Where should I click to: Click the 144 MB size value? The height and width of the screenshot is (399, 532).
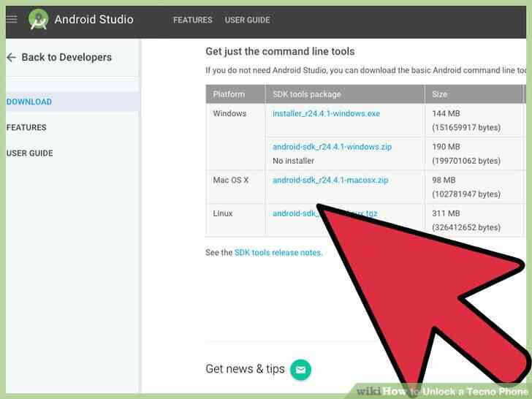446,113
